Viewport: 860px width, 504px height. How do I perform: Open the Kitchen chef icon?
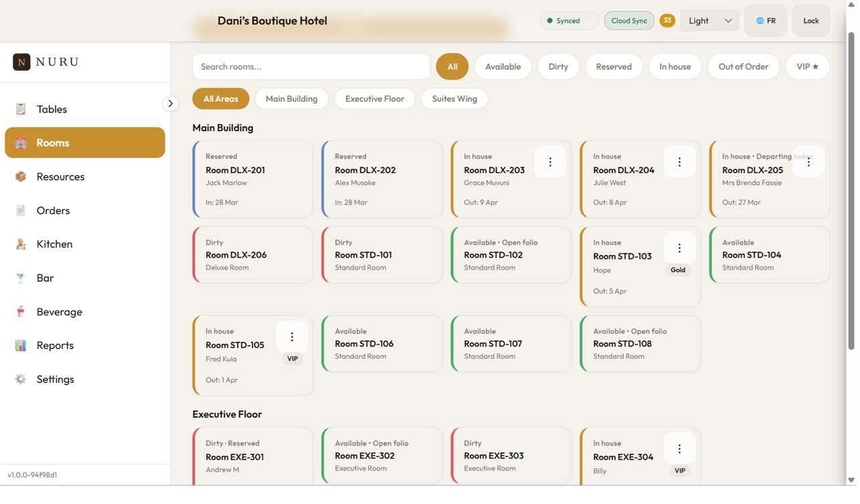(x=21, y=244)
